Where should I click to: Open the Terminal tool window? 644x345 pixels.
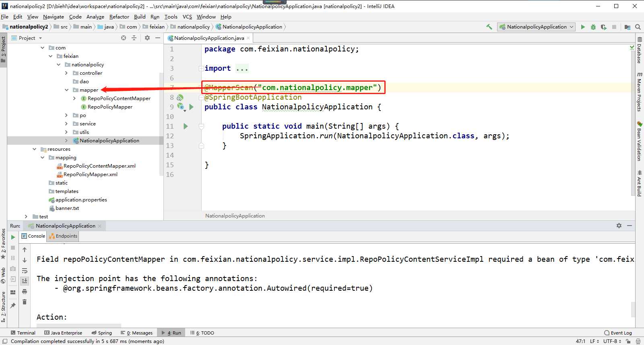click(x=23, y=333)
